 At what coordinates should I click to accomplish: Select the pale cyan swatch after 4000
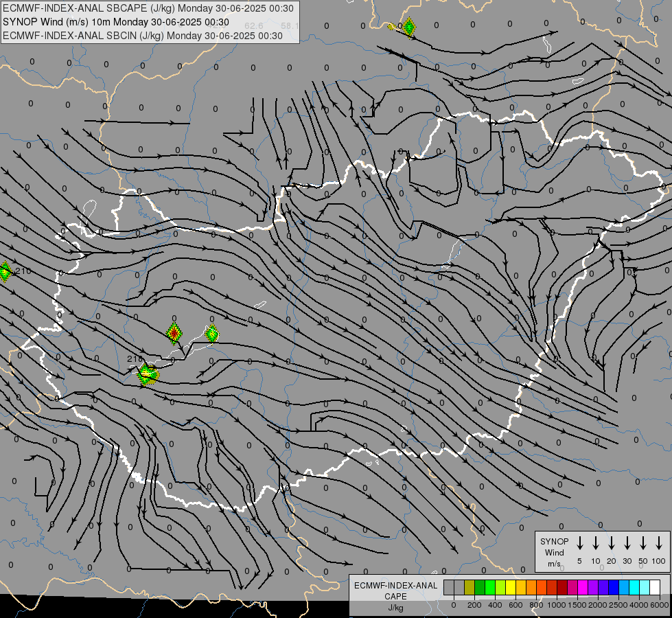(645, 587)
